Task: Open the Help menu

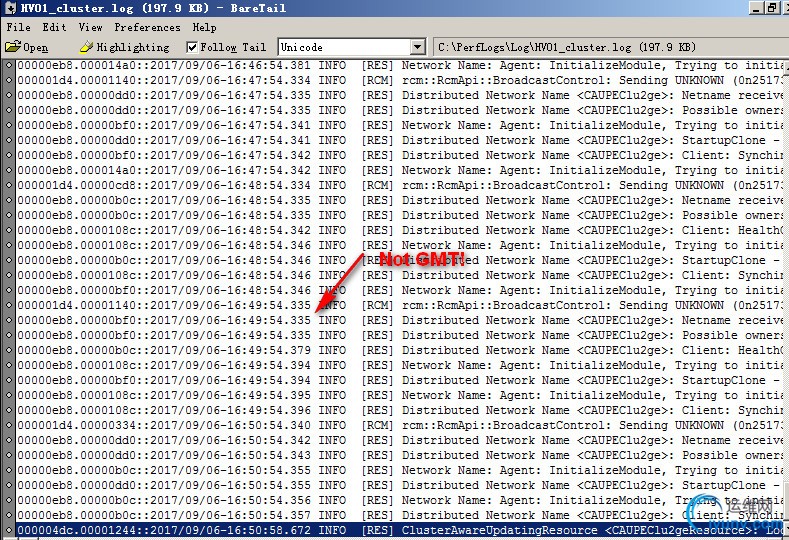Action: 205,27
